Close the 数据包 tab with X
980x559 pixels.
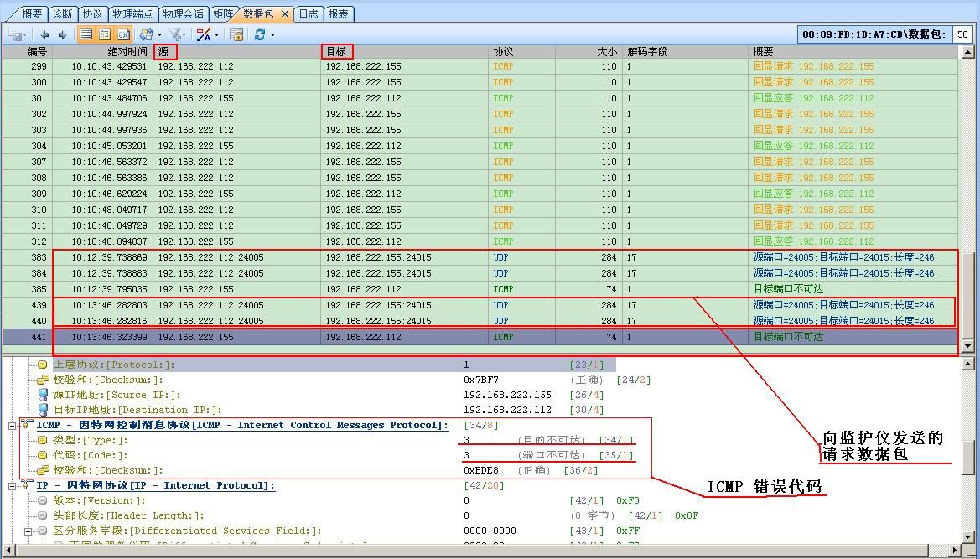285,14
